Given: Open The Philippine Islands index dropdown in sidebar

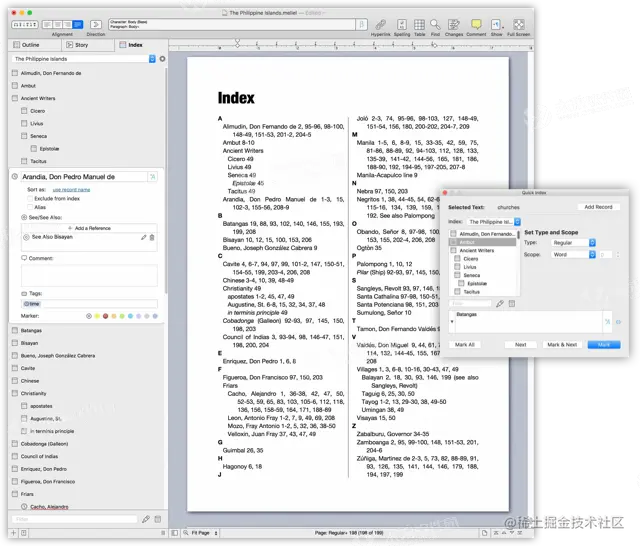Looking at the screenshot, I should [84, 59].
